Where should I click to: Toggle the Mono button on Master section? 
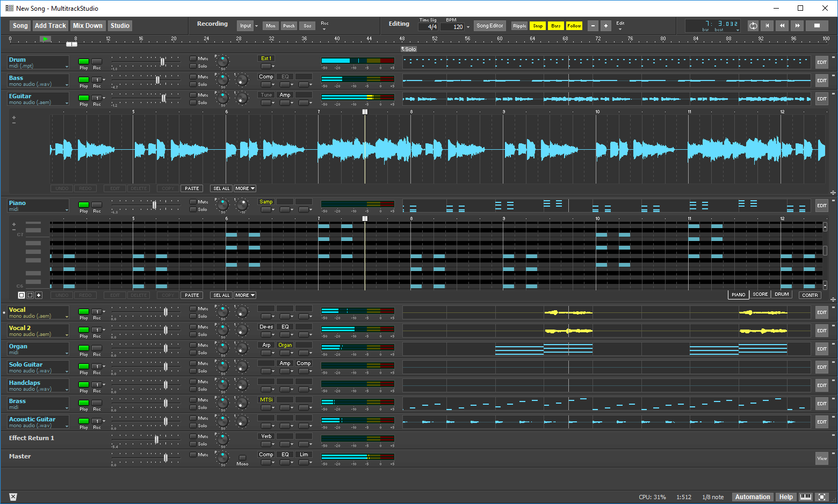242,458
